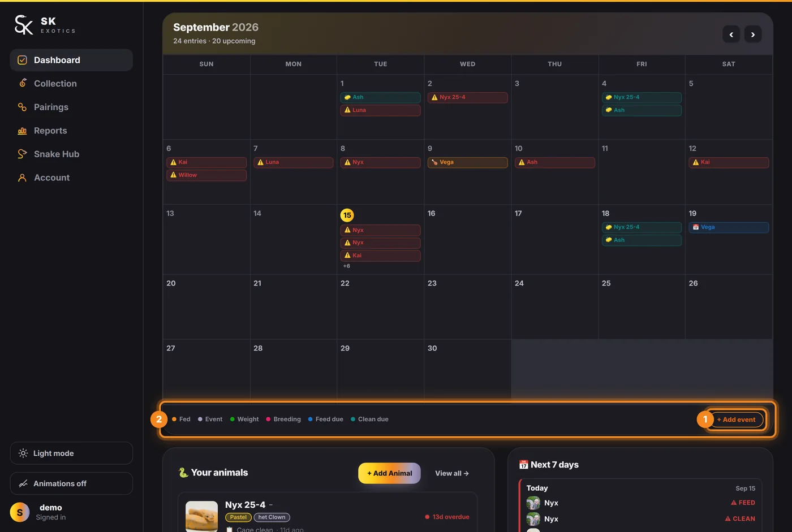Screen dimensions: 792x532
Task: Switch to Light mode
Action: pos(71,453)
